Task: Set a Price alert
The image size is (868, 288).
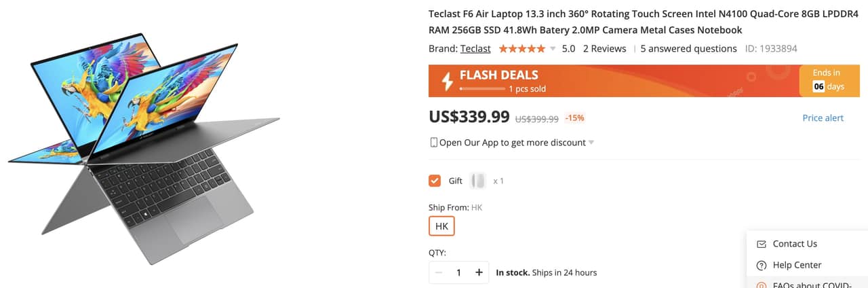Action: pos(823,118)
